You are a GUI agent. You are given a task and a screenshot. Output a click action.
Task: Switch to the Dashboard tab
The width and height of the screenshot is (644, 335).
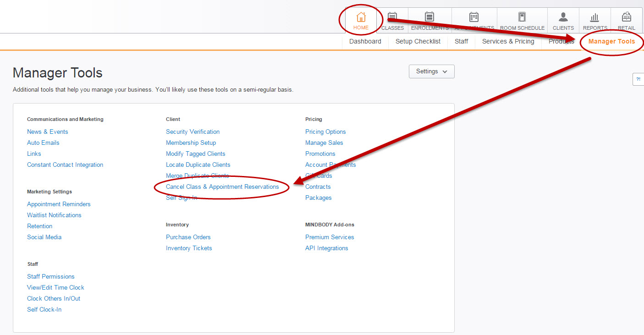(365, 41)
